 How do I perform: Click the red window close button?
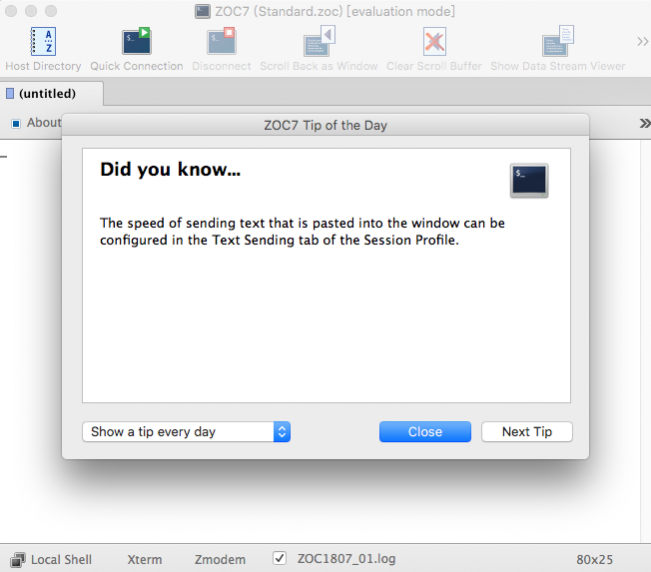pyautogui.click(x=11, y=11)
